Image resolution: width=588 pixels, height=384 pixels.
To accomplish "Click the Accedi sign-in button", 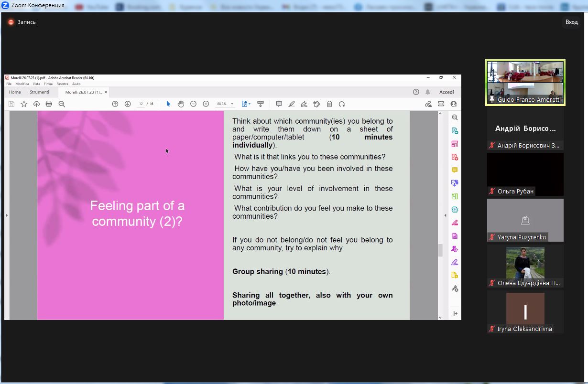I will coord(446,92).
